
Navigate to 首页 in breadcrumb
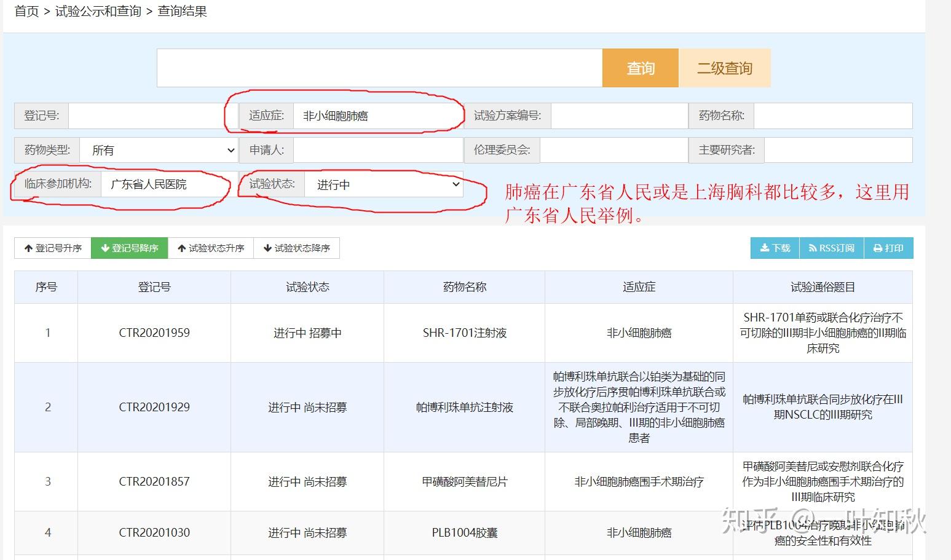click(26, 11)
